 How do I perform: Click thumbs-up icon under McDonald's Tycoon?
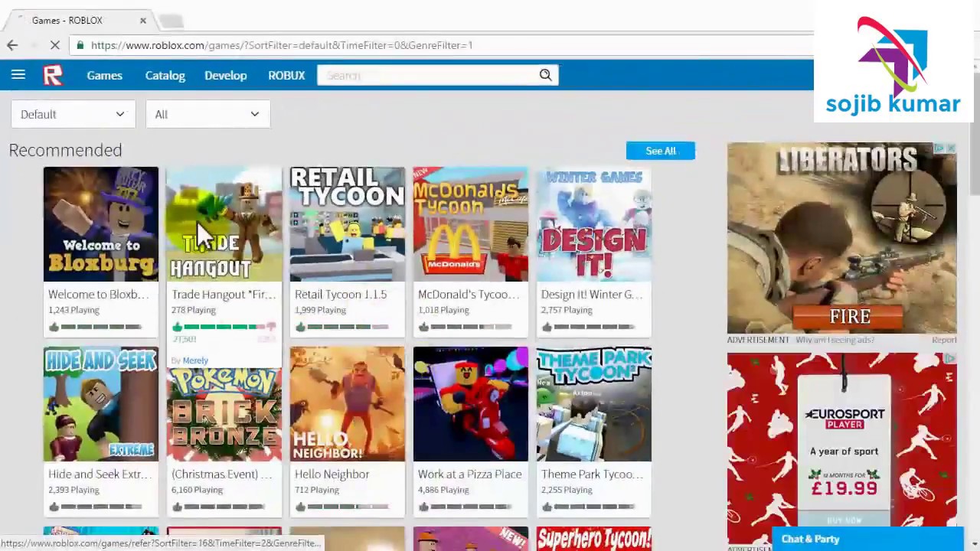pos(423,327)
